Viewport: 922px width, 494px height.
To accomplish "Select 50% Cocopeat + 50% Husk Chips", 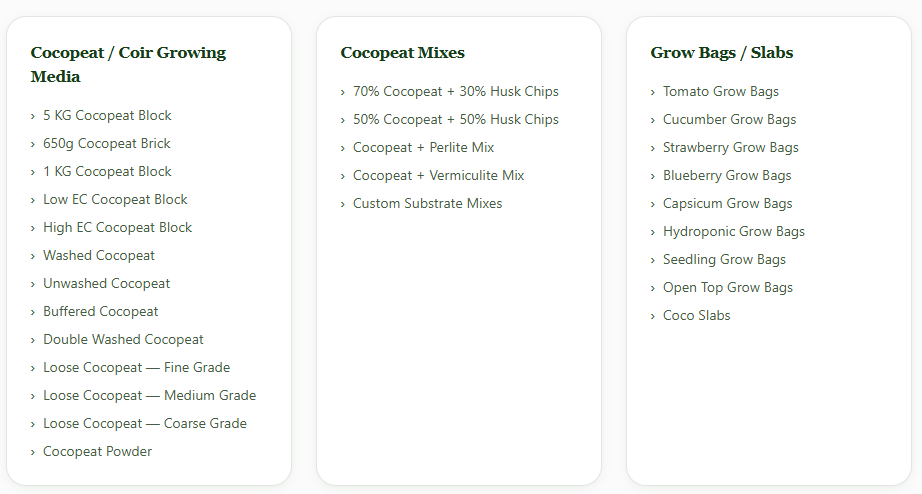I will click(x=456, y=119).
